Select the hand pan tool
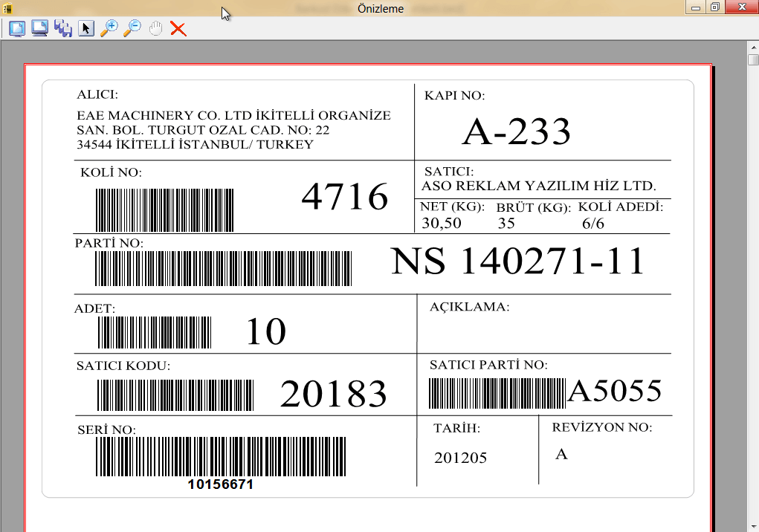Screen dimensions: 759x532 click(x=155, y=28)
